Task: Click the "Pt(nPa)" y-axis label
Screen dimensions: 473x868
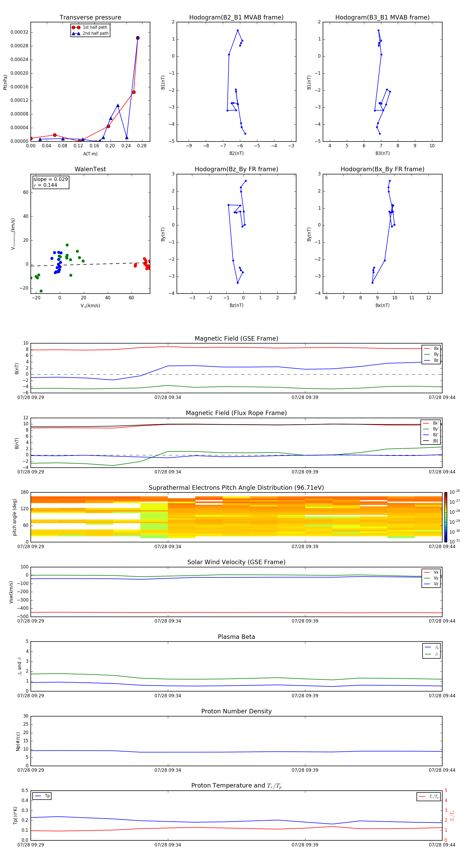Action: point(5,82)
